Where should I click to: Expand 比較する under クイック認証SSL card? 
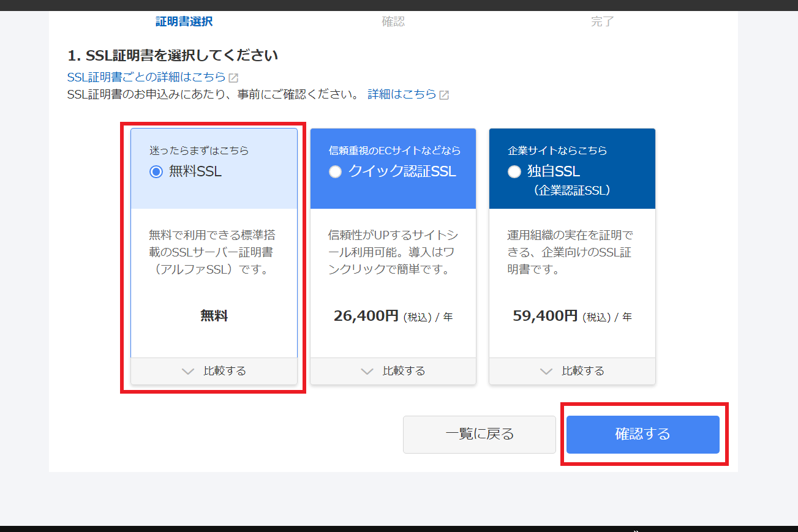click(x=393, y=371)
